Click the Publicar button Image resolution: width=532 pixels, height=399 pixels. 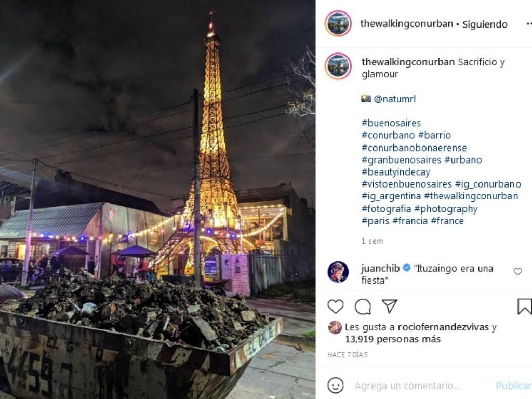tap(514, 386)
